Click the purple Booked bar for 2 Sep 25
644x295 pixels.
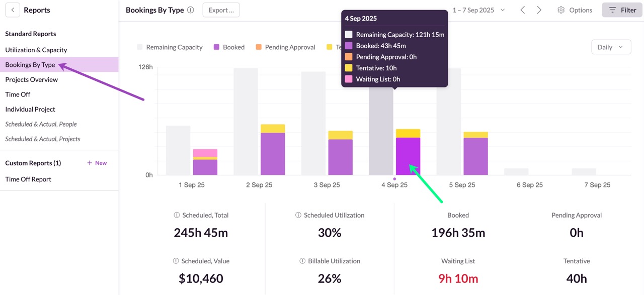pyautogui.click(x=273, y=154)
